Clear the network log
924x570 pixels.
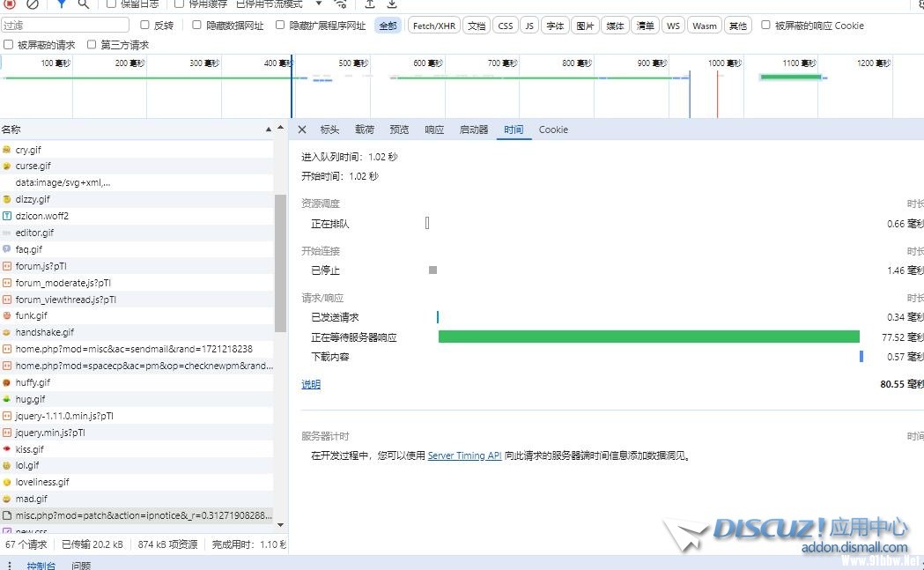tap(33, 4)
